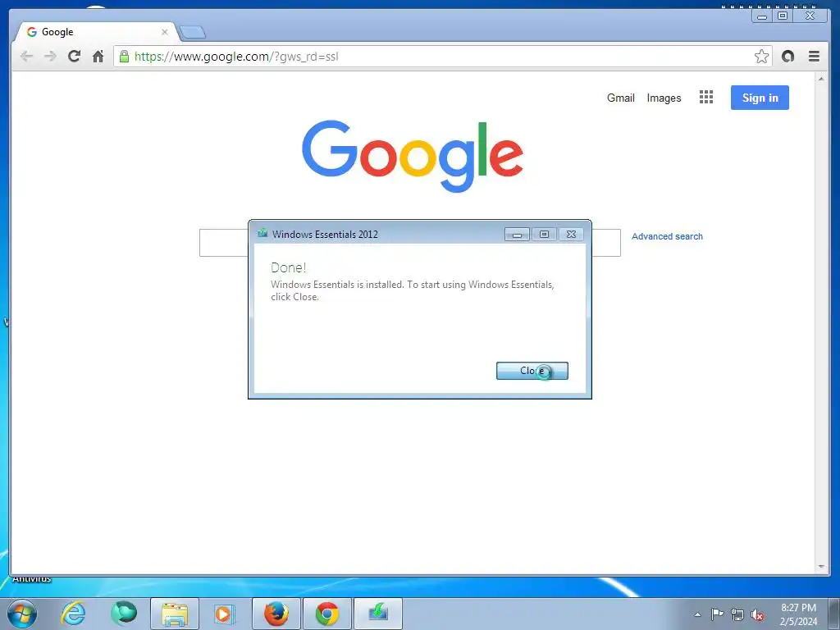Open the Windows Start menu
Viewport: 840px width, 630px height.
22,614
